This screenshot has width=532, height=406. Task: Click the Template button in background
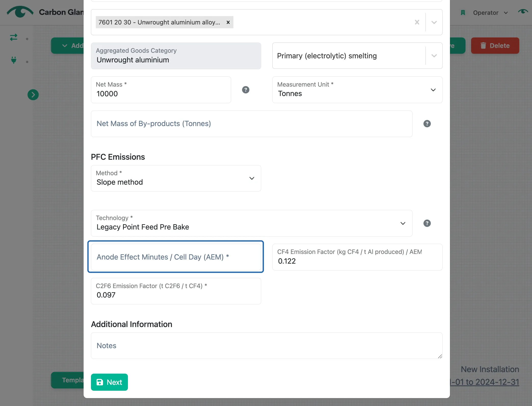68,380
